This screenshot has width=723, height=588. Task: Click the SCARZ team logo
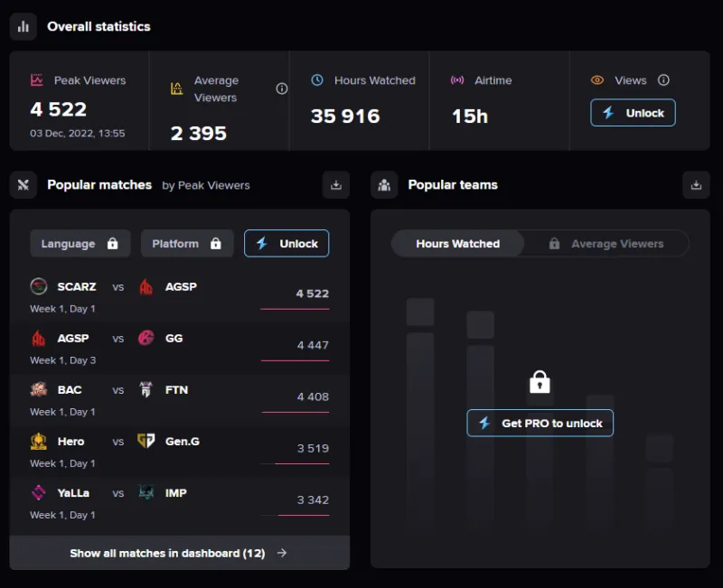(x=39, y=287)
